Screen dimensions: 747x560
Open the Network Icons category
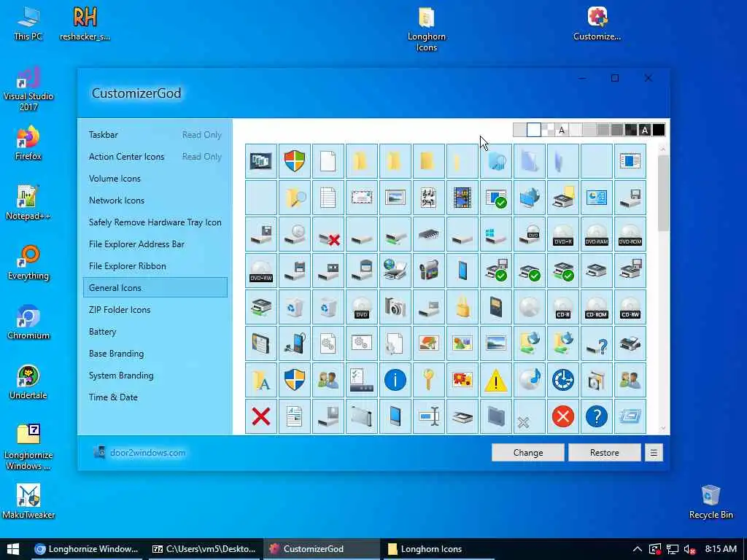[155, 201]
